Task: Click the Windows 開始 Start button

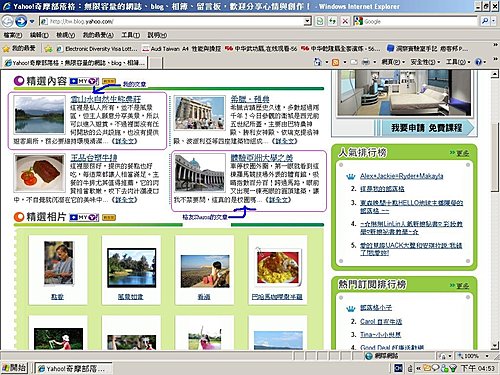Action: pyautogui.click(x=14, y=368)
